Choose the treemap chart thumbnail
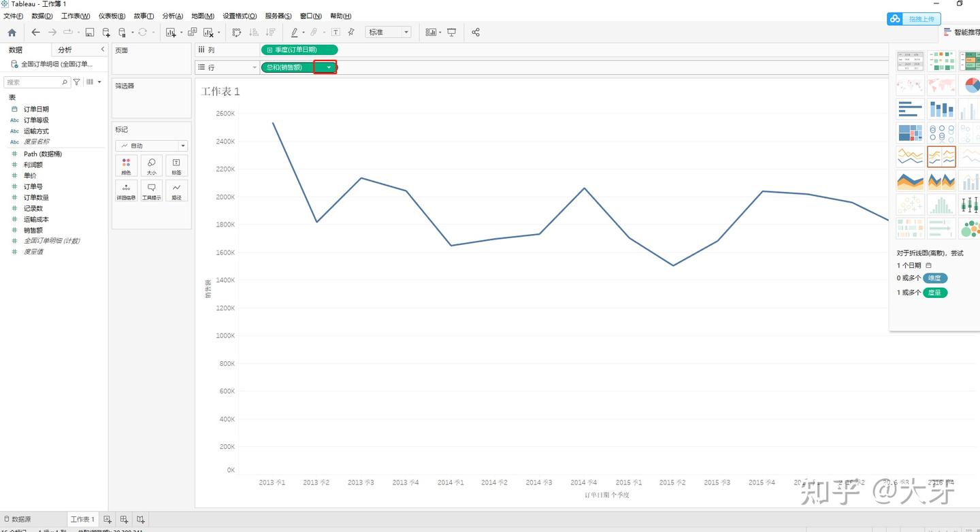This screenshot has height=532, width=980. click(x=910, y=133)
